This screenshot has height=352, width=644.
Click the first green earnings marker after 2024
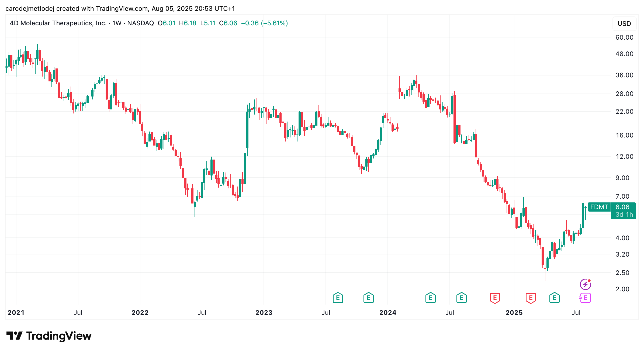click(430, 298)
